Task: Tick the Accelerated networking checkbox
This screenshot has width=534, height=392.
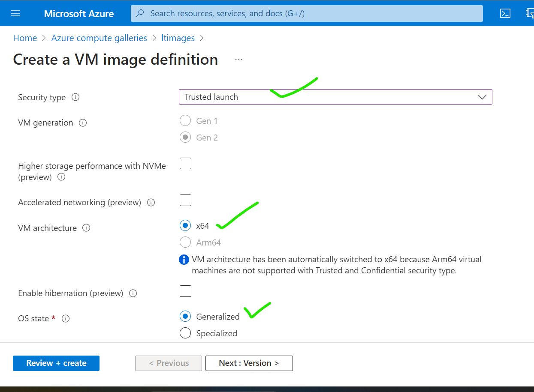Action: pyautogui.click(x=185, y=200)
